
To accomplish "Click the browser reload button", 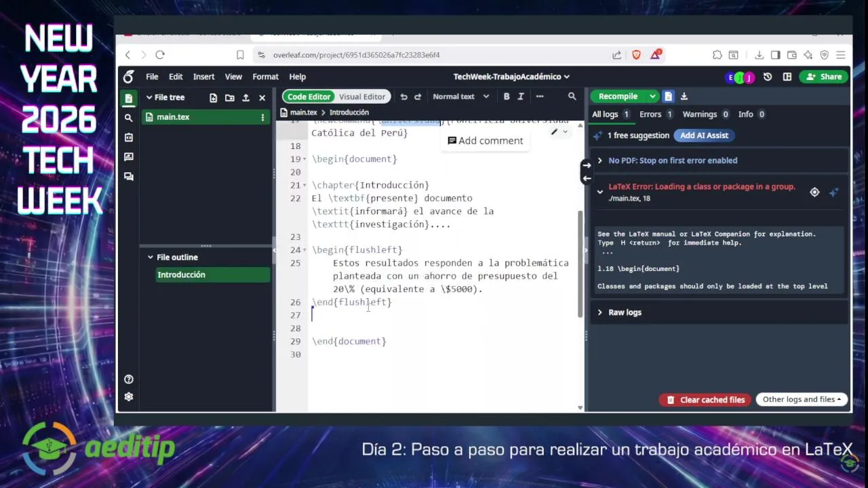I will [160, 55].
